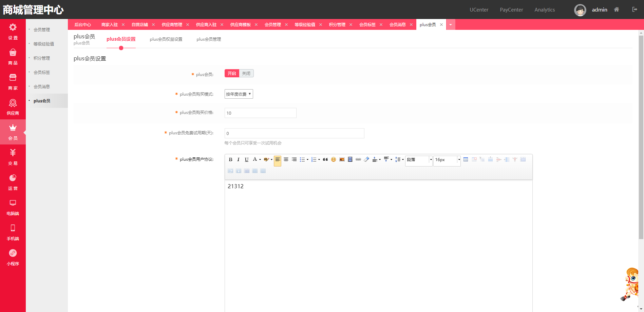Expand the bullet list style dropdown

(307, 159)
